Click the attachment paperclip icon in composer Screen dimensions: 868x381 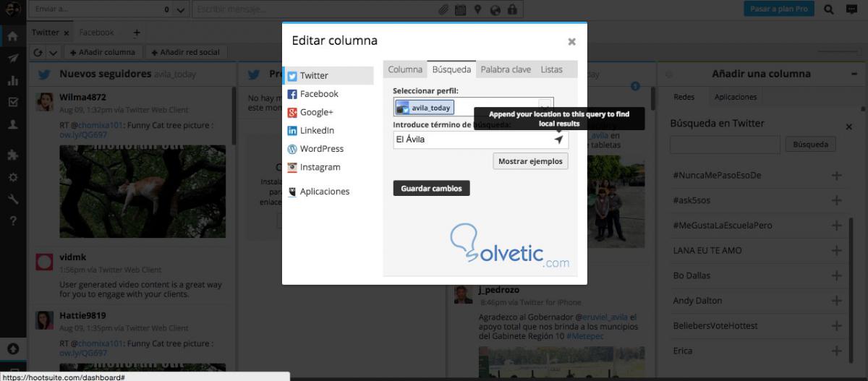(x=443, y=10)
